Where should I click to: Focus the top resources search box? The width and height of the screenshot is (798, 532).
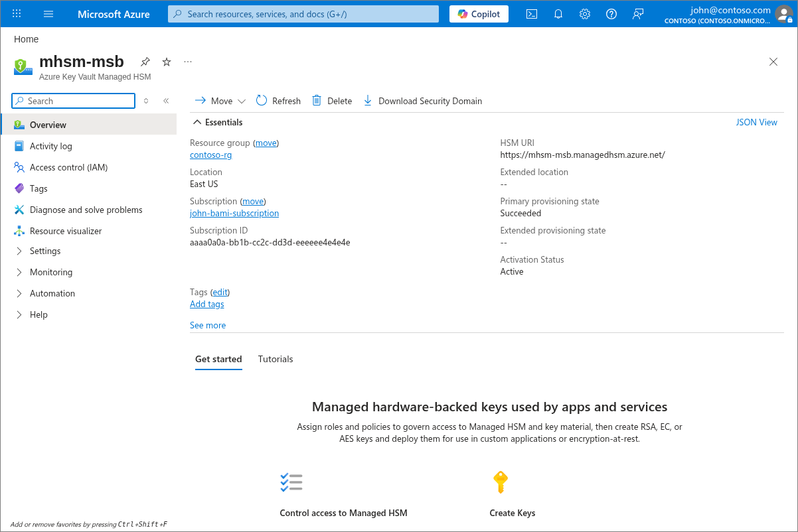[x=303, y=14]
